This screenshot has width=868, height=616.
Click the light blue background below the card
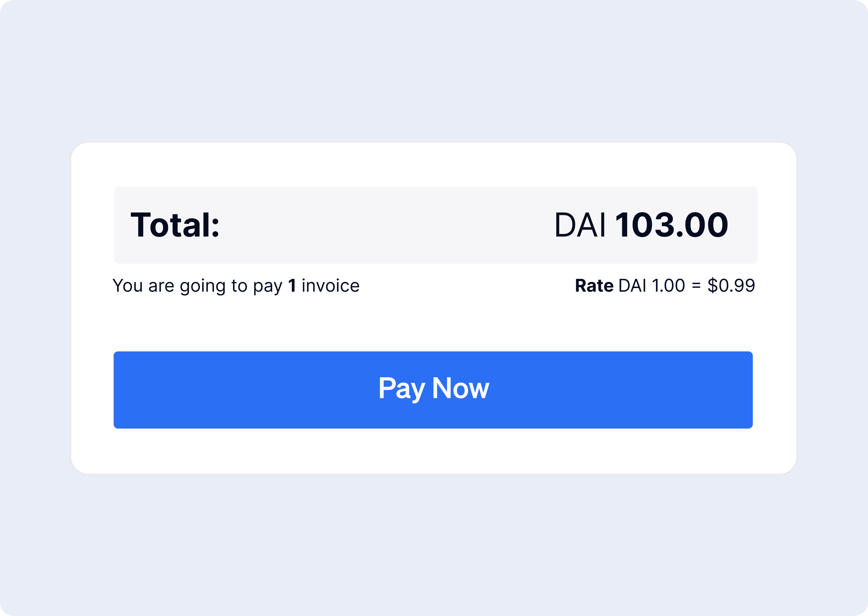pyautogui.click(x=433, y=542)
